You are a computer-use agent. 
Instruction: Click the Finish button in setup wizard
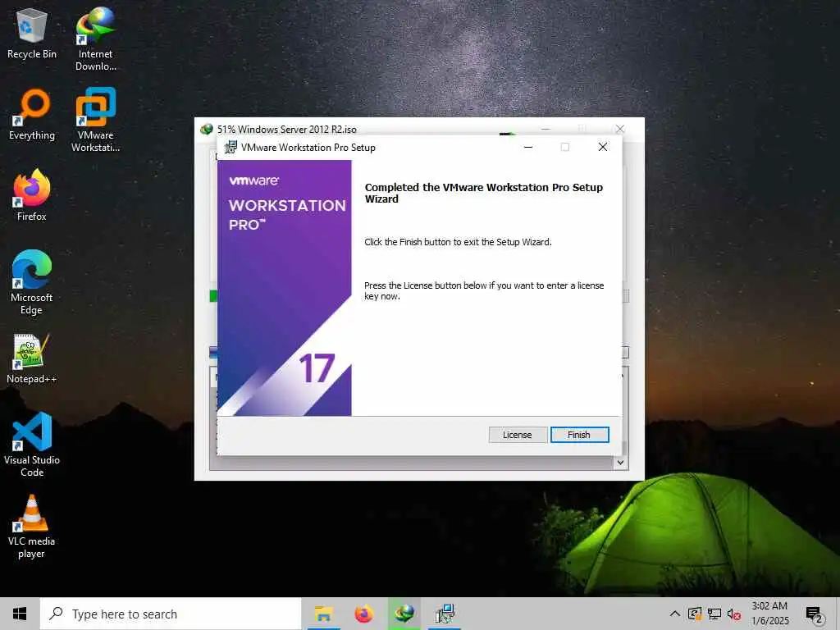[x=579, y=435]
